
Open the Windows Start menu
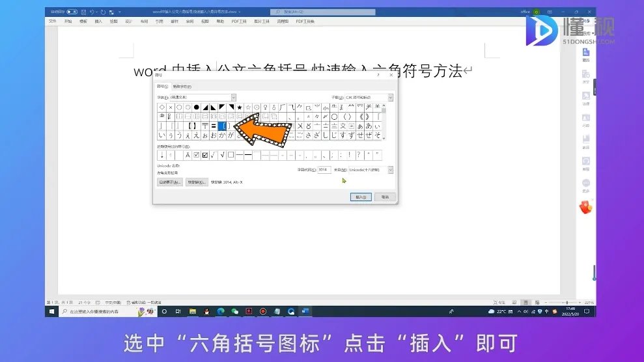(x=51, y=312)
